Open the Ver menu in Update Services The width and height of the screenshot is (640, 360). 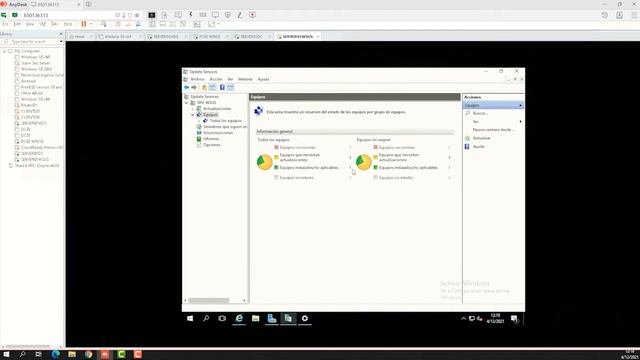click(x=230, y=79)
